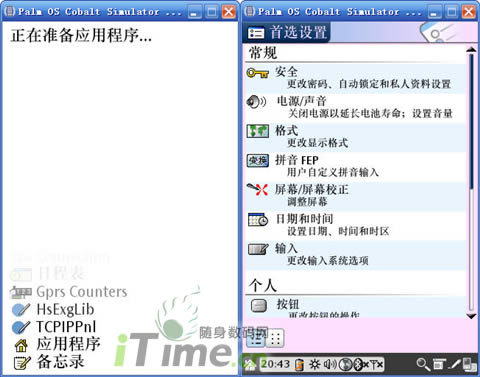Click 更改显示格式 description
The width and height of the screenshot is (480, 377).
point(318,143)
